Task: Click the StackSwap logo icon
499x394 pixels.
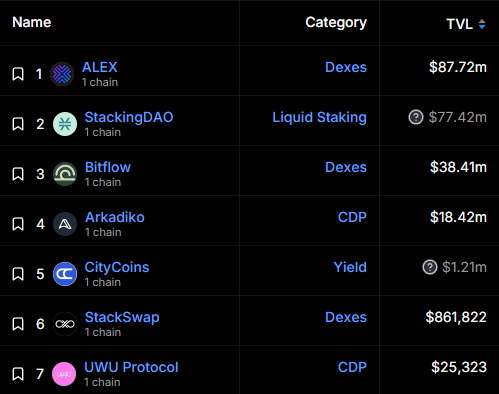Action: [x=65, y=324]
